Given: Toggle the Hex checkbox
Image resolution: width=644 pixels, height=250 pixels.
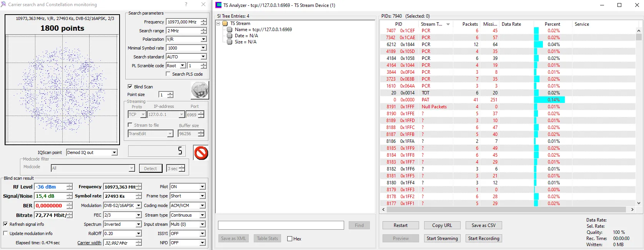Looking at the screenshot, I should coord(290,239).
